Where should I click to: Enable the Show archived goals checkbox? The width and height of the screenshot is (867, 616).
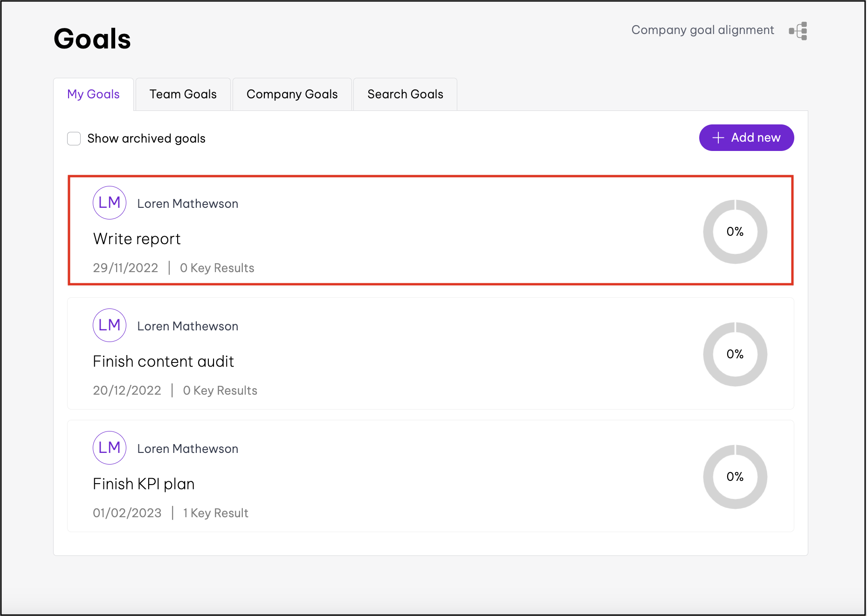pyautogui.click(x=74, y=138)
